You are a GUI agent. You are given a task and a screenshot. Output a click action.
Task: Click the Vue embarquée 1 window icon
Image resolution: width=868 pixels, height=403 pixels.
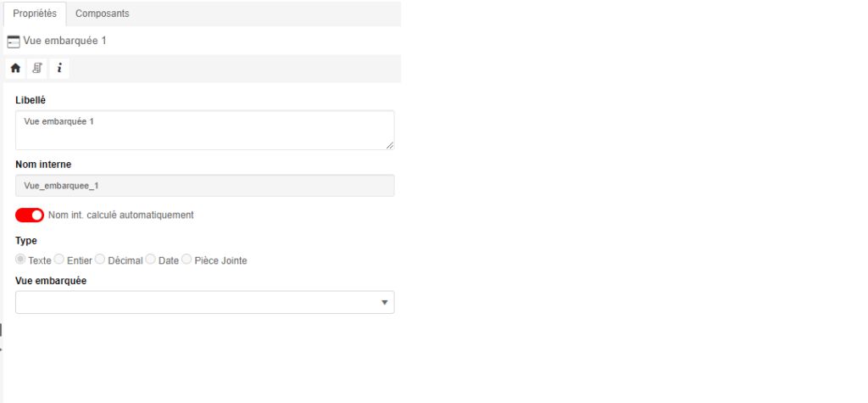(x=14, y=41)
